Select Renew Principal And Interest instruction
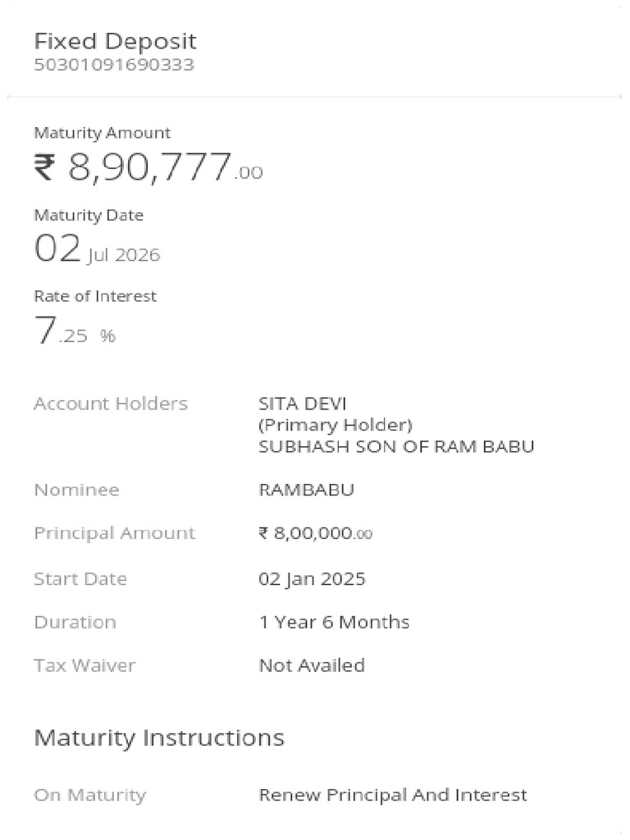 (x=392, y=795)
